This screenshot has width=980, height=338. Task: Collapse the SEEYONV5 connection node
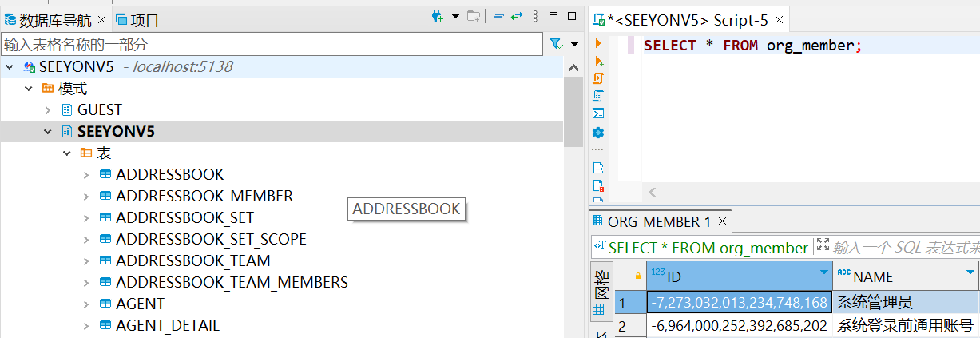10,67
